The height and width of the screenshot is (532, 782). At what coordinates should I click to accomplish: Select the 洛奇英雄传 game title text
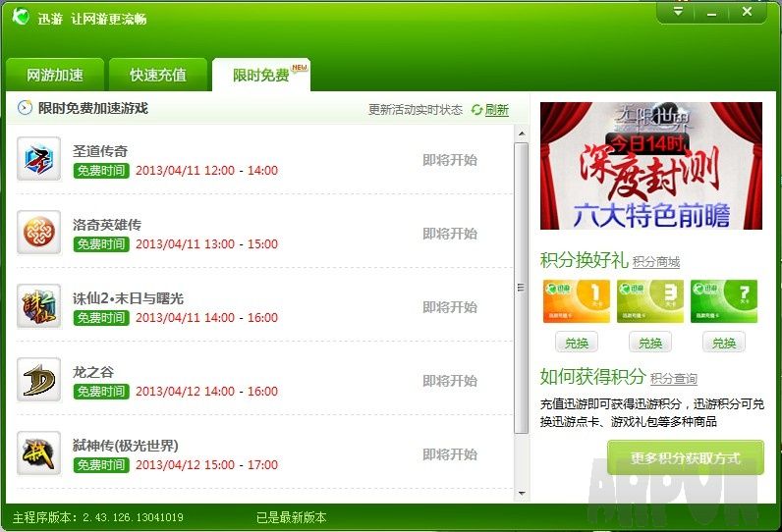coord(107,225)
